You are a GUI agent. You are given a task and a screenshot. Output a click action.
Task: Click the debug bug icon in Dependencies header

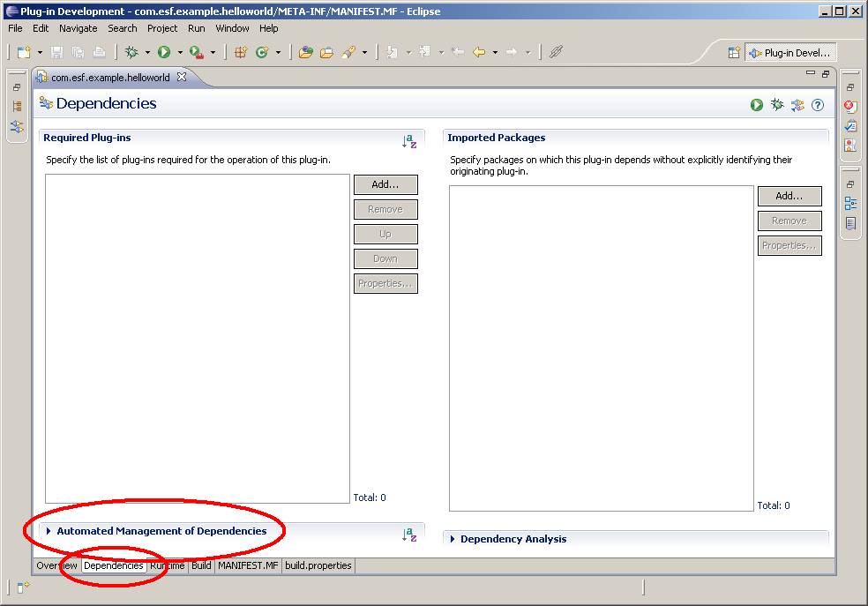tap(777, 105)
